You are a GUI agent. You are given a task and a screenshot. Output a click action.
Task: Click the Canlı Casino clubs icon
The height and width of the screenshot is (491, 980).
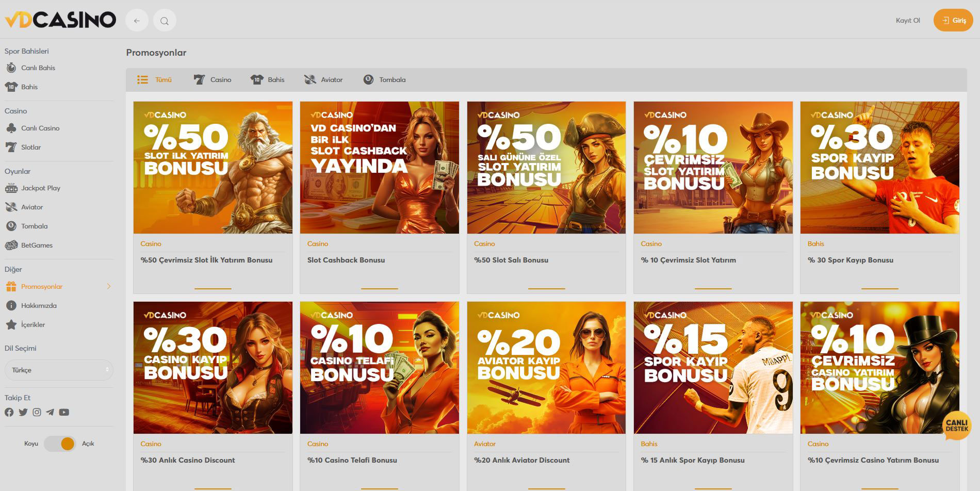11,128
